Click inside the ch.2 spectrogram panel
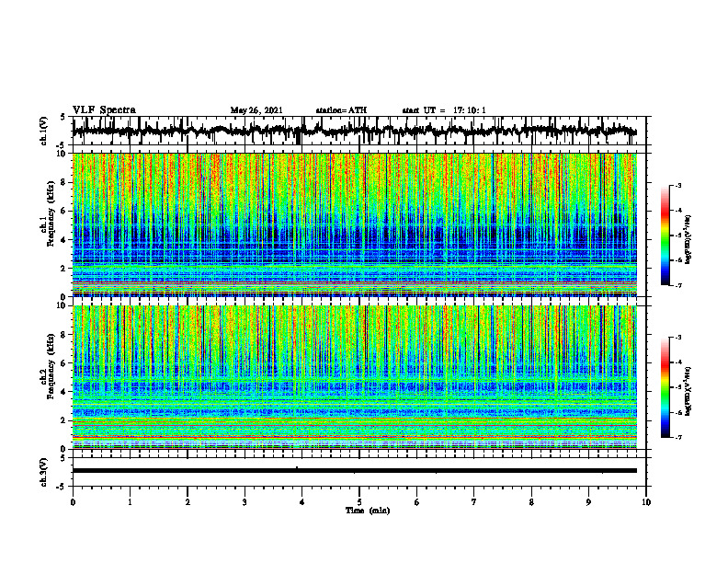728x563 pixels. tap(355, 377)
